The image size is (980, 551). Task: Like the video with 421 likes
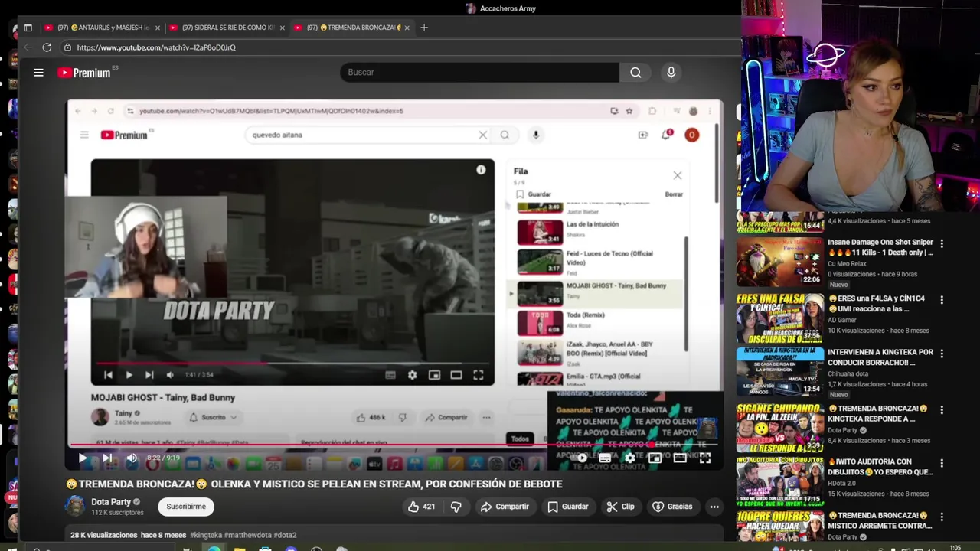point(421,507)
